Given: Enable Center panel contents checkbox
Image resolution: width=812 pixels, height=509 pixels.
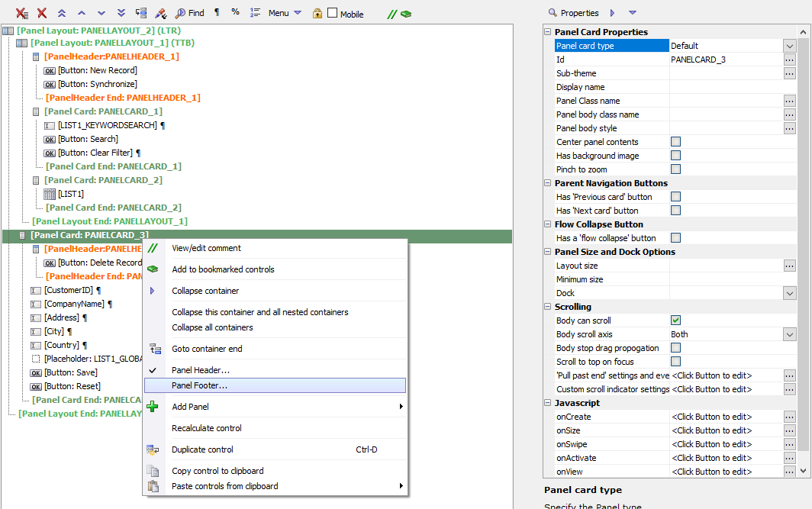Looking at the screenshot, I should [x=676, y=141].
